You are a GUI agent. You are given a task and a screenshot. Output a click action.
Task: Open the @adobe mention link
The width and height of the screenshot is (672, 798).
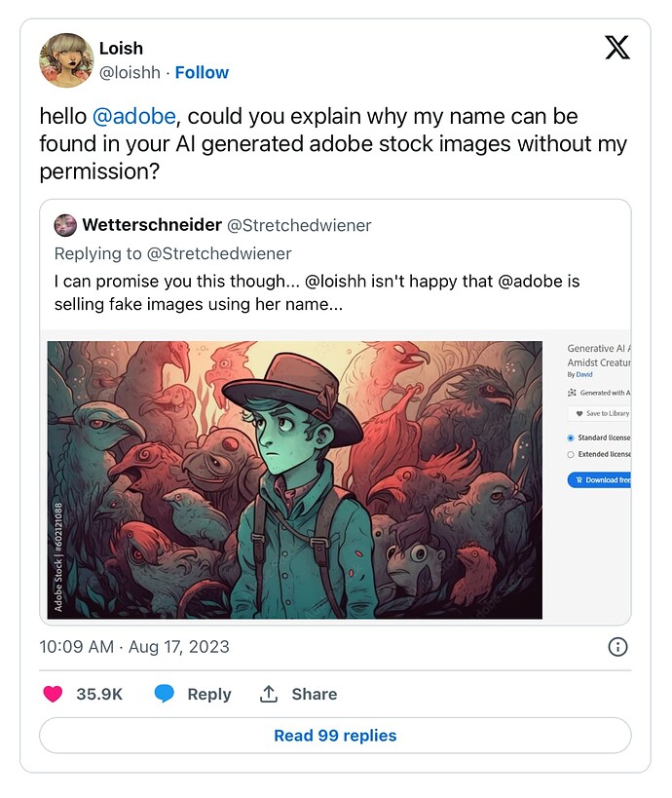pyautogui.click(x=134, y=117)
